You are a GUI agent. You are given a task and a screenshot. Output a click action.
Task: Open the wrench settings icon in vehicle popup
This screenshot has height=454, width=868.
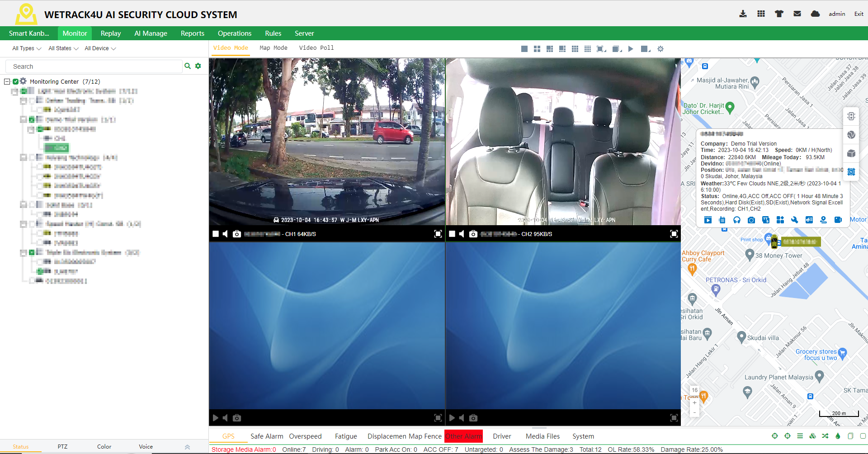click(x=795, y=220)
